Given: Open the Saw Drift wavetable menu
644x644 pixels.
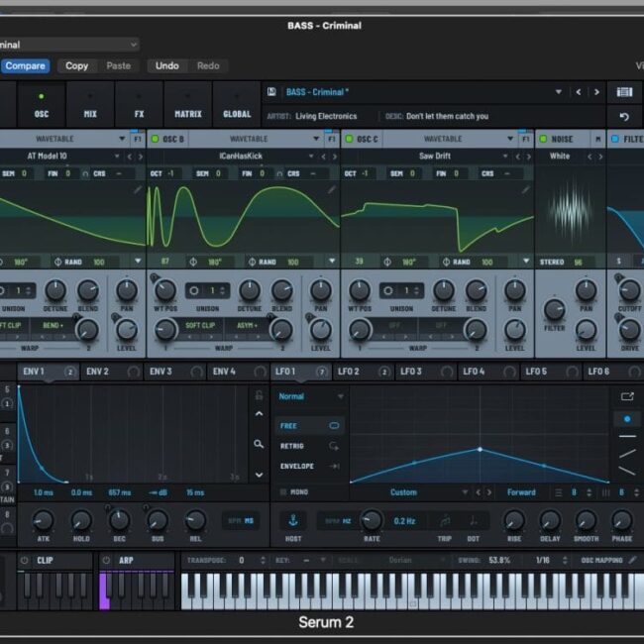Looking at the screenshot, I should point(436,156).
